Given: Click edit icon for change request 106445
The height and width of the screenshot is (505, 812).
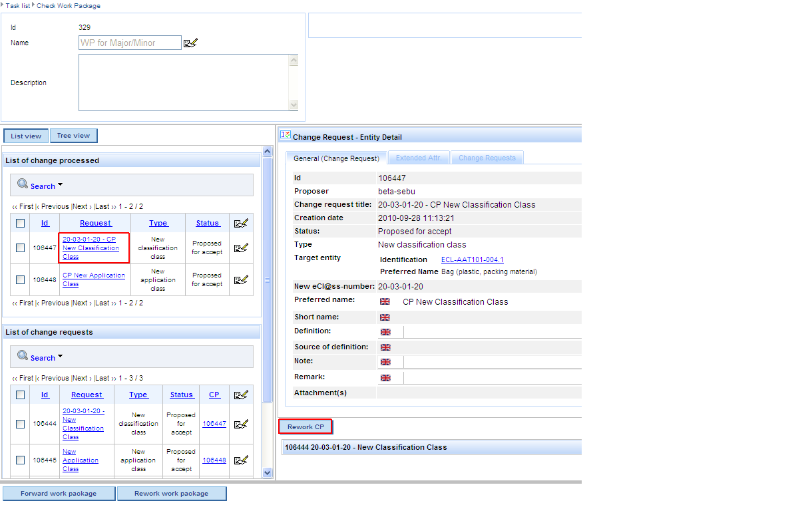Looking at the screenshot, I should coord(241,460).
